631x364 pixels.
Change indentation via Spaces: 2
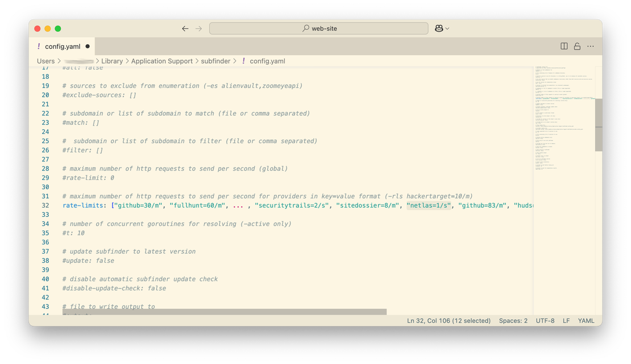(x=513, y=321)
